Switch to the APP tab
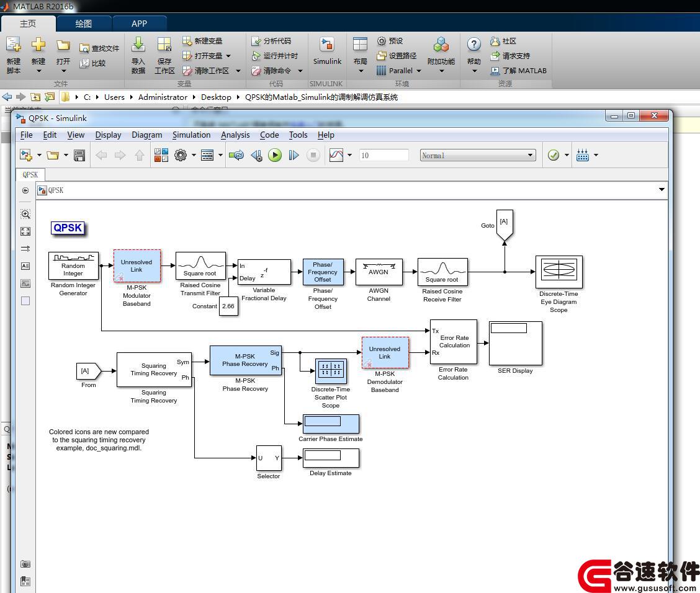Image resolution: width=700 pixels, height=593 pixels. tap(139, 24)
